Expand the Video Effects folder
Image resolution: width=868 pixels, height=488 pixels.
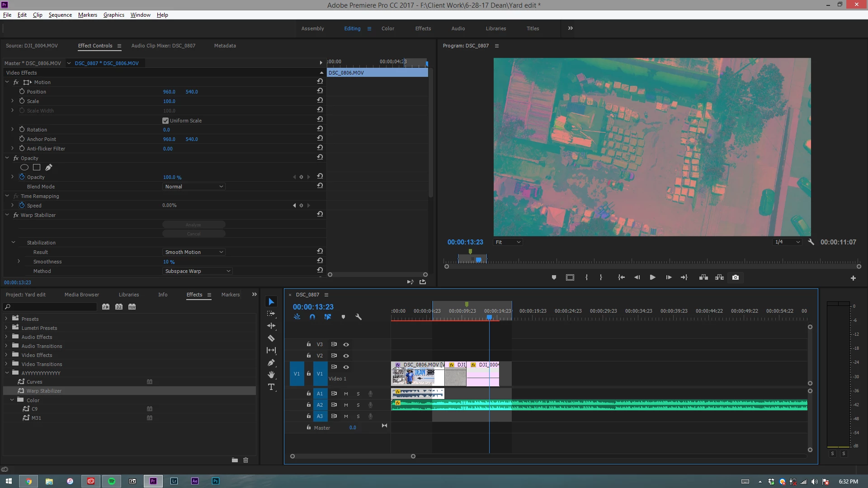click(x=6, y=355)
